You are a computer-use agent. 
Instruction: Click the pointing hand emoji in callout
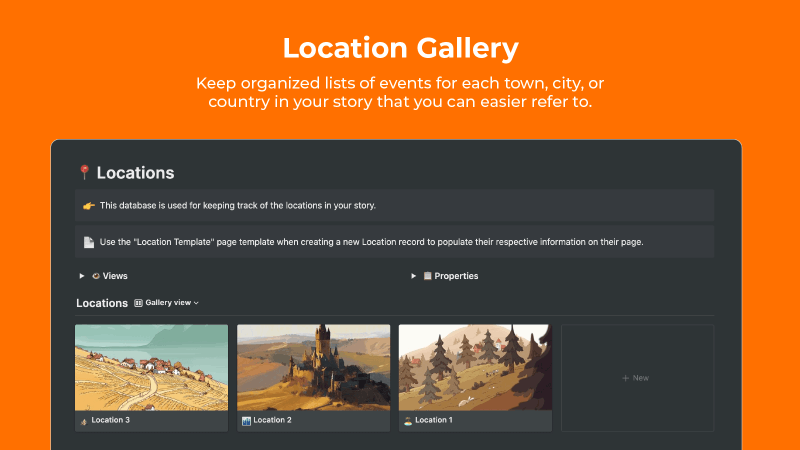pyautogui.click(x=88, y=206)
